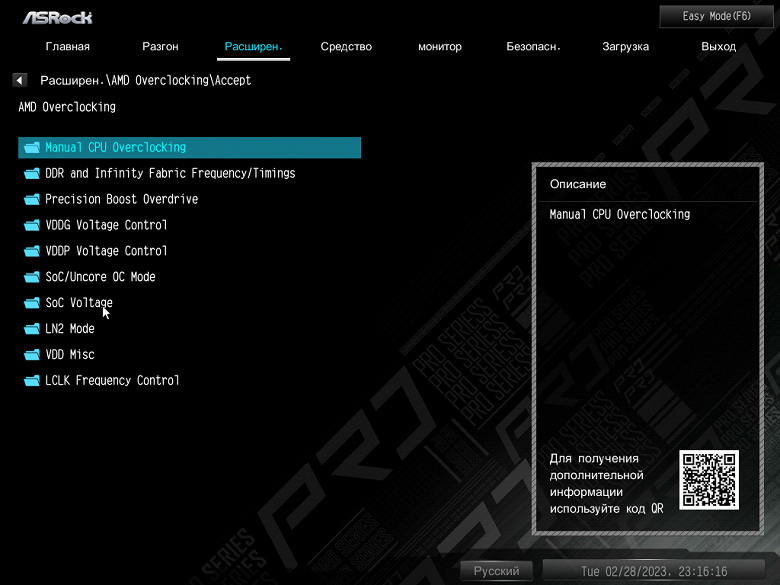Click the Manual CPU Overclocking folder icon

click(x=32, y=148)
